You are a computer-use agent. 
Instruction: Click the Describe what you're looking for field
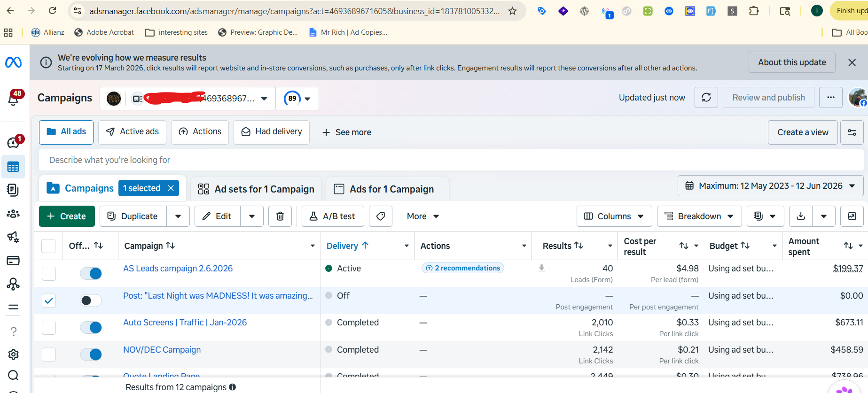451,160
